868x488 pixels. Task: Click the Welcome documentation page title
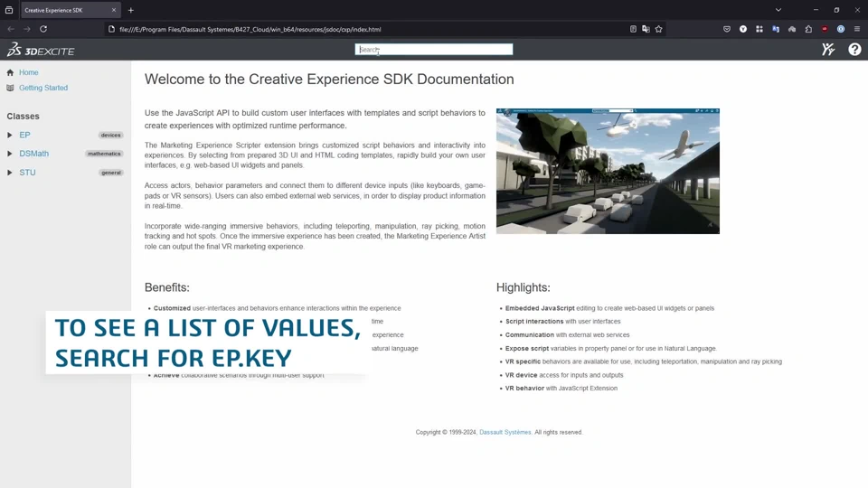[329, 80]
